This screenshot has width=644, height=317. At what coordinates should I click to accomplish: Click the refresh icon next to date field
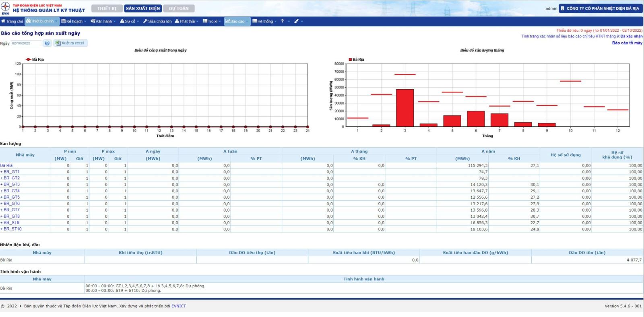point(47,43)
